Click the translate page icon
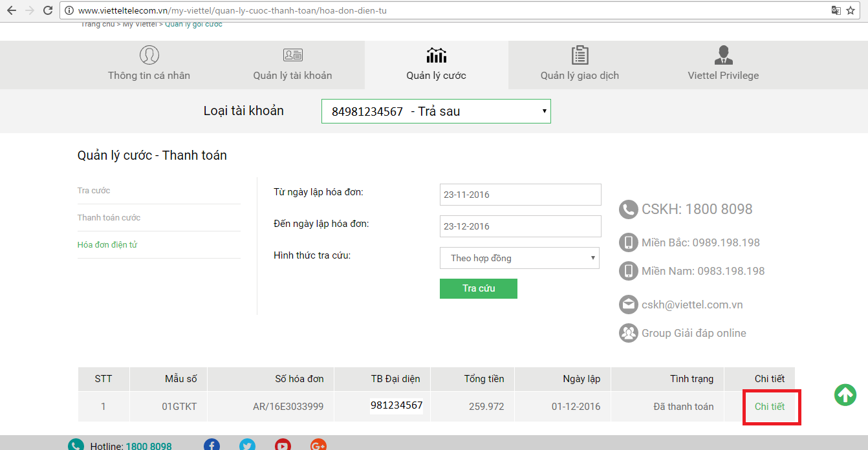 [x=836, y=10]
